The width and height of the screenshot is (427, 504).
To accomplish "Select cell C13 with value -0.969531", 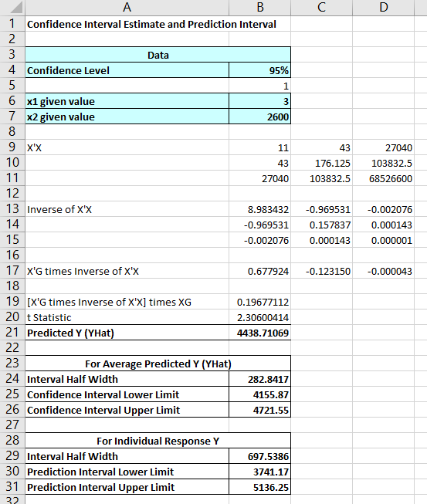I will coord(321,209).
